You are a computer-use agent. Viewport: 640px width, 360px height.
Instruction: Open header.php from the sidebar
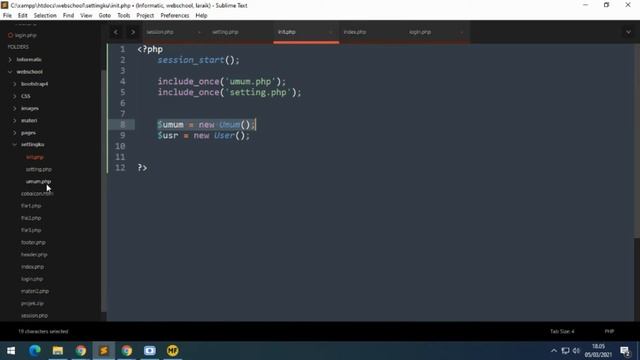(34, 255)
